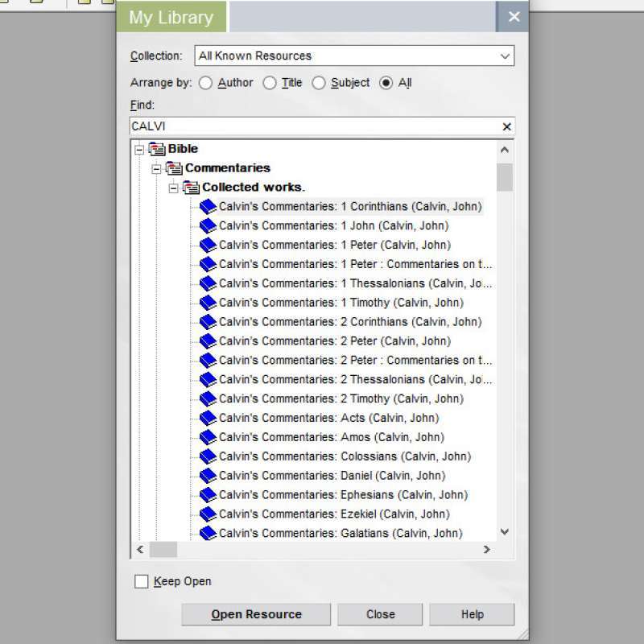644x644 pixels.
Task: Enable the Keep Open checkbox
Action: coord(142,581)
